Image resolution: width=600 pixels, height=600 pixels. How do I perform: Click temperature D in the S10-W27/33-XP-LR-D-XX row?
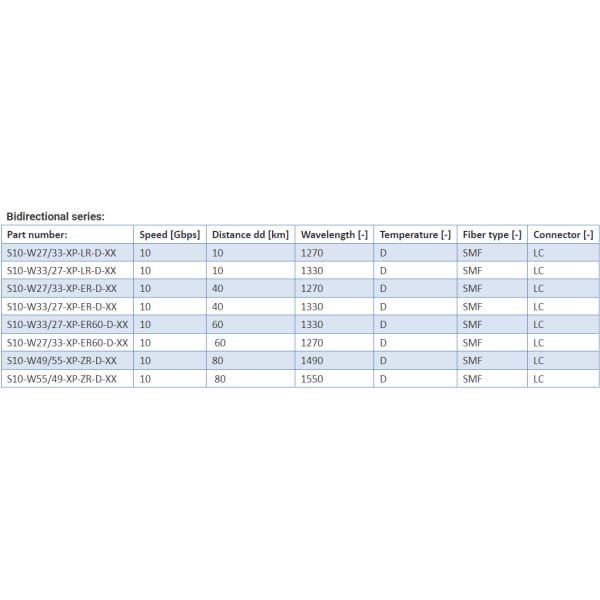pyautogui.click(x=383, y=253)
